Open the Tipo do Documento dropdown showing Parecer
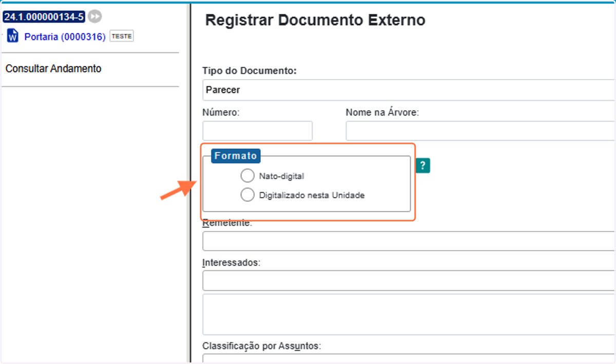 [409, 90]
